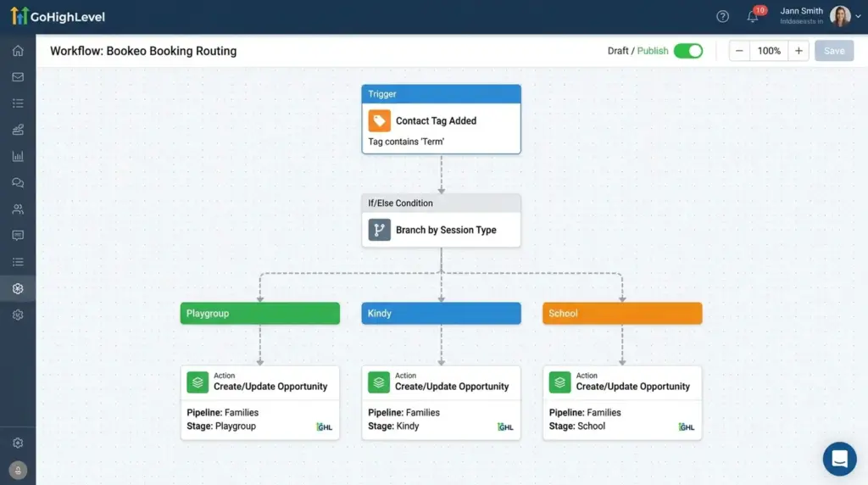The image size is (868, 485).
Task: Click Pipeline: Families in School card
Action: 585,412
